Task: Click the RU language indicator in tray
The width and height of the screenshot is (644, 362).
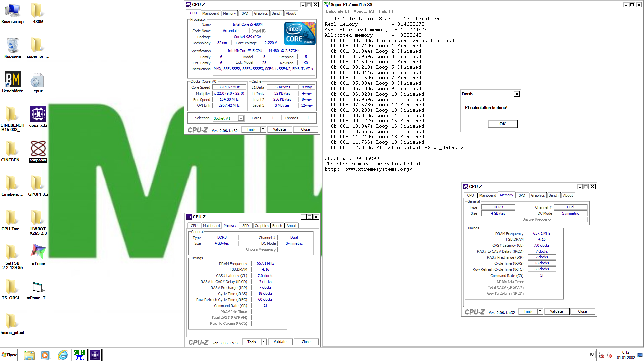Action: (591, 354)
